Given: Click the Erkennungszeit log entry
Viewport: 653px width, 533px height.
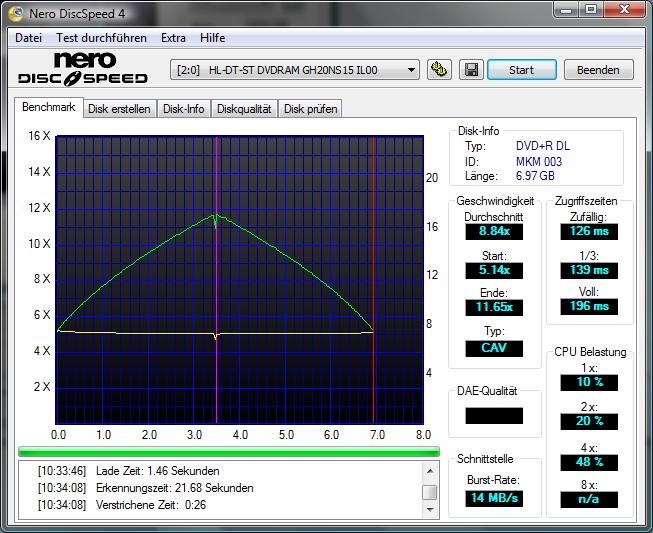Looking at the screenshot, I should [x=146, y=488].
